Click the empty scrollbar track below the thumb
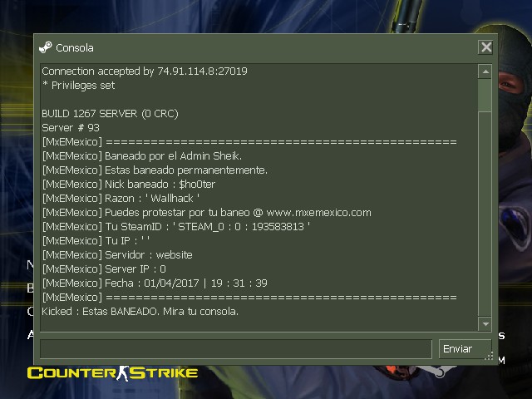 (x=485, y=214)
